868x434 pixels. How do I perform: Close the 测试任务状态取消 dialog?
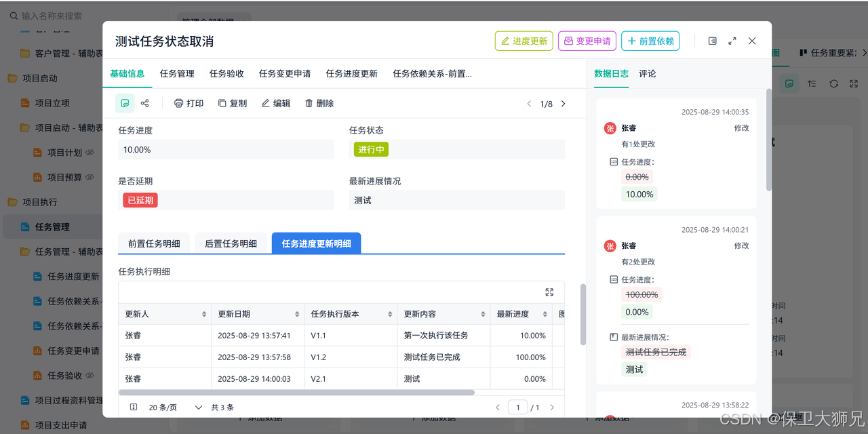[752, 41]
